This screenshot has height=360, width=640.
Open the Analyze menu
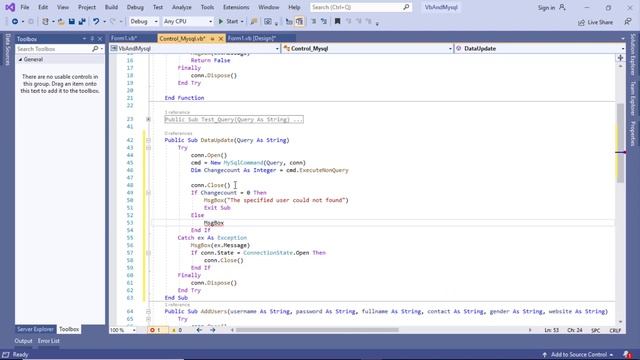click(x=182, y=7)
